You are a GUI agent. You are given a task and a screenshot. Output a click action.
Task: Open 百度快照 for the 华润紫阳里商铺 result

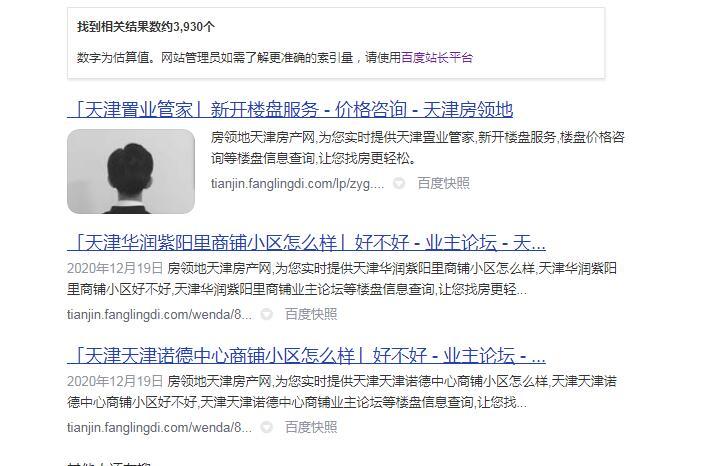[311, 314]
